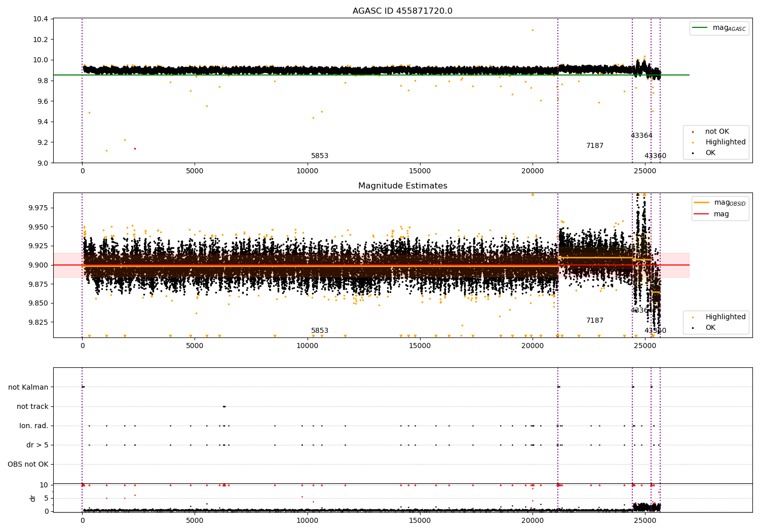Click the orange line sample beside mag OBSID
The width and height of the screenshot is (760, 532).
coord(701,203)
